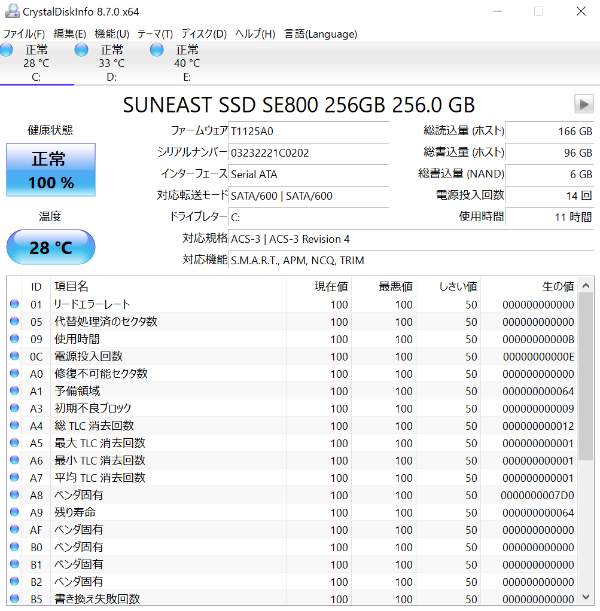Click raw value 00000000000B in 使用時間 row

pyautogui.click(x=538, y=339)
